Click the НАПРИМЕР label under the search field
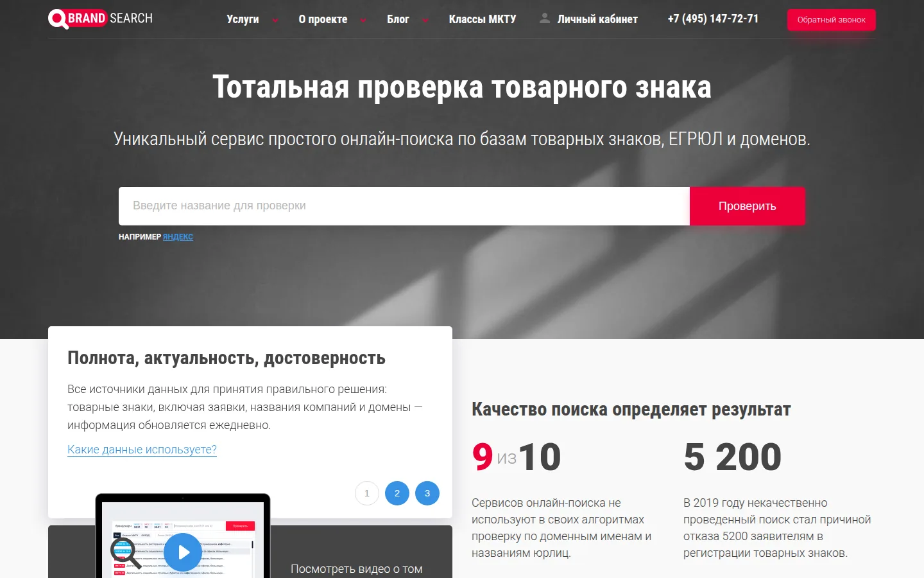Viewport: 924px width, 578px height. (140, 237)
